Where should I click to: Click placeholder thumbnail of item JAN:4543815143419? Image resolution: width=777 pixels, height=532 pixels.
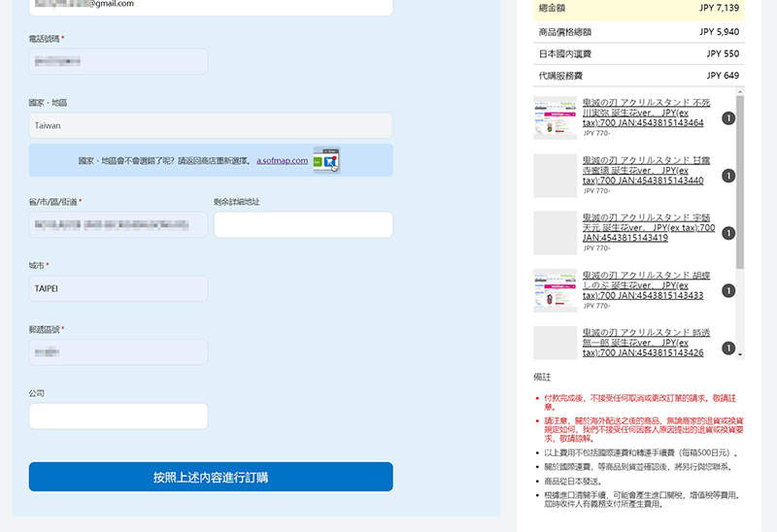[555, 233]
